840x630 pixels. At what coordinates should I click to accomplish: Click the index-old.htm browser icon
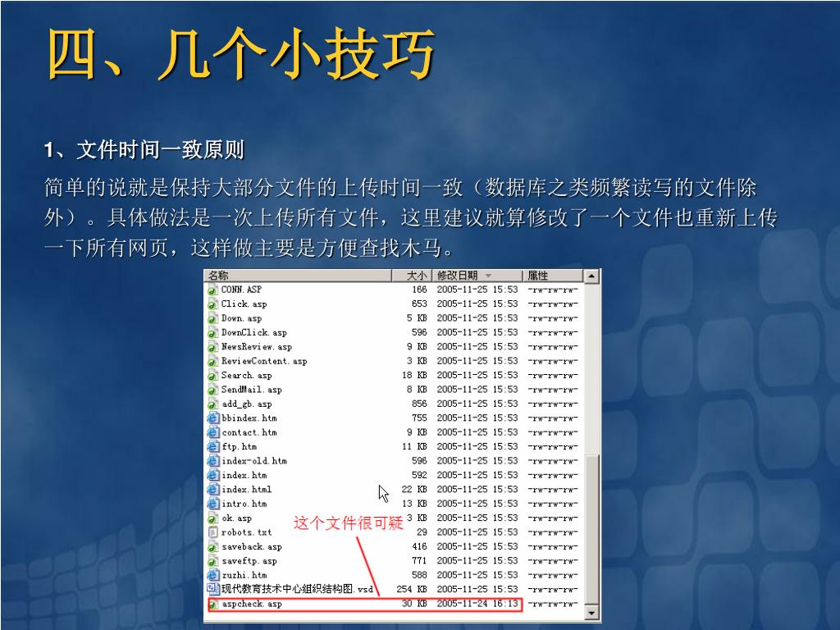(212, 461)
